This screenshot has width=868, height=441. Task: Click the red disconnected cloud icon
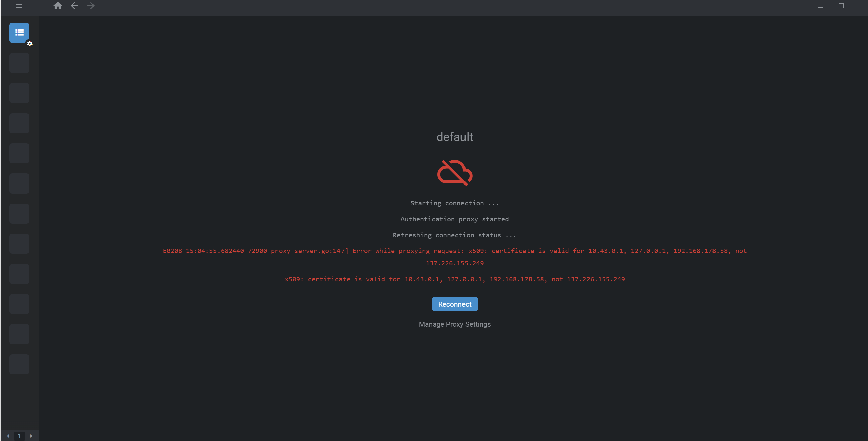454,173
